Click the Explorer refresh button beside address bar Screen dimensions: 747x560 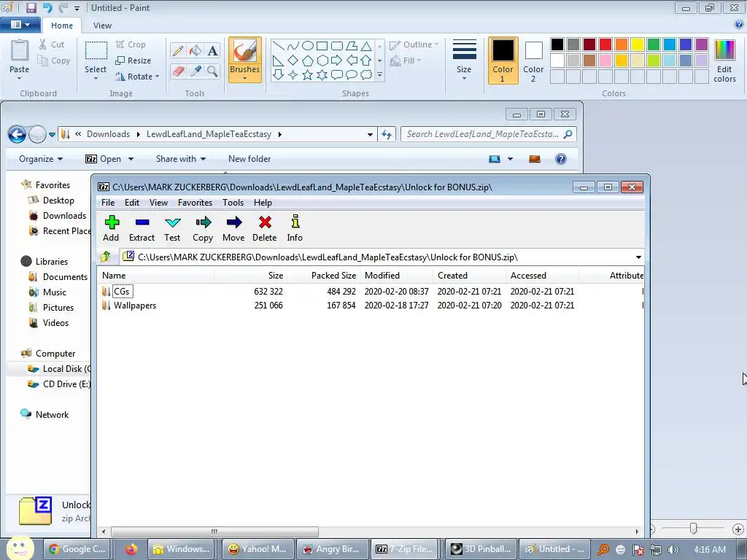[x=387, y=135]
